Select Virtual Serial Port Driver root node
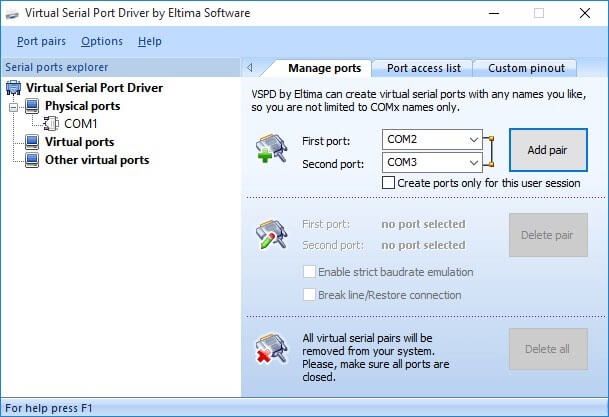609x417 pixels. click(x=94, y=88)
